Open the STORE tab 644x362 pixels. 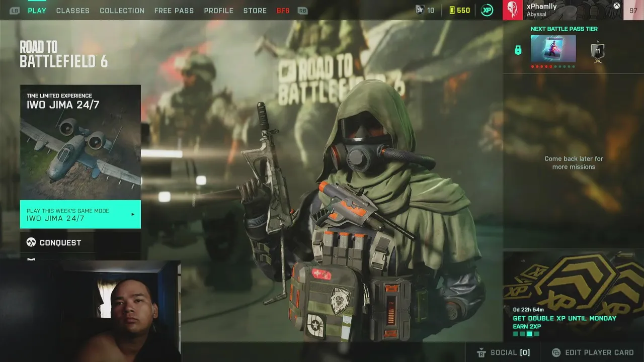click(x=255, y=11)
